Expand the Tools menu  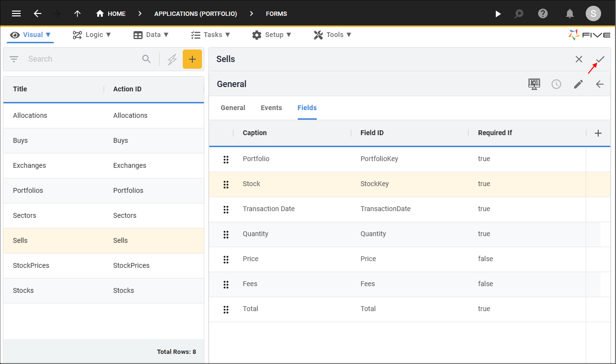click(x=332, y=35)
